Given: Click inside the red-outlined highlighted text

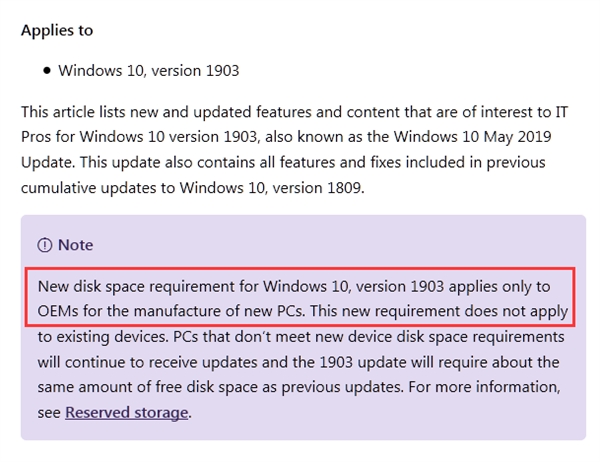Looking at the screenshot, I should click(300, 299).
